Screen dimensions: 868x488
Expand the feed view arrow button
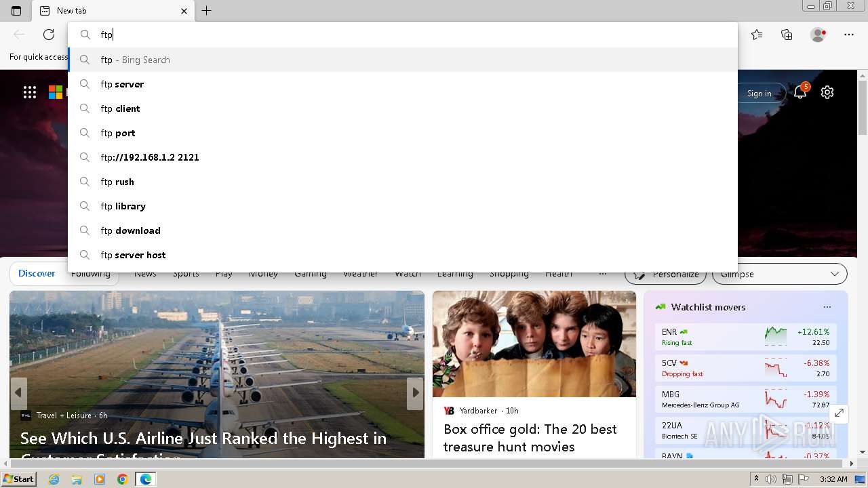(839, 413)
